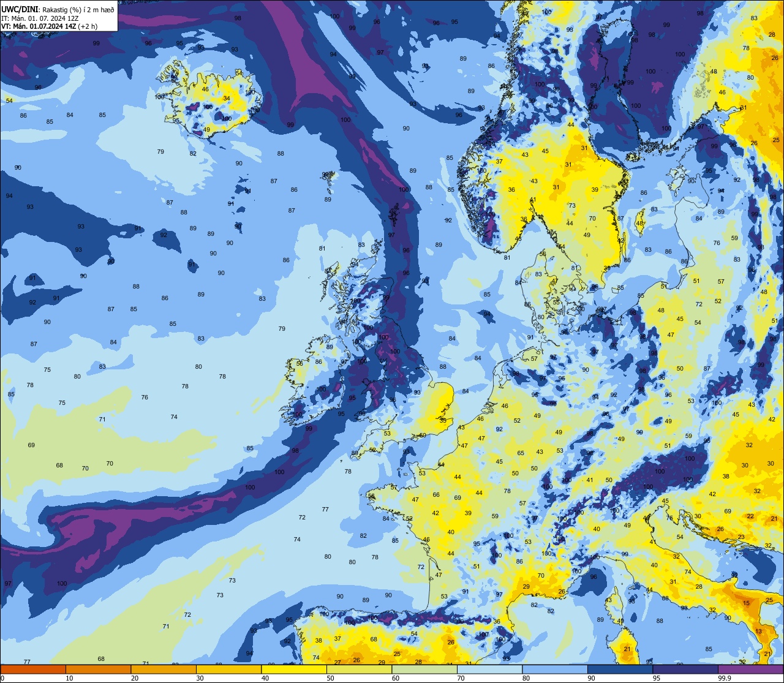This screenshot has width=784, height=683.
Task: Click the pale green 60–70 legend segment
Action: (424, 670)
